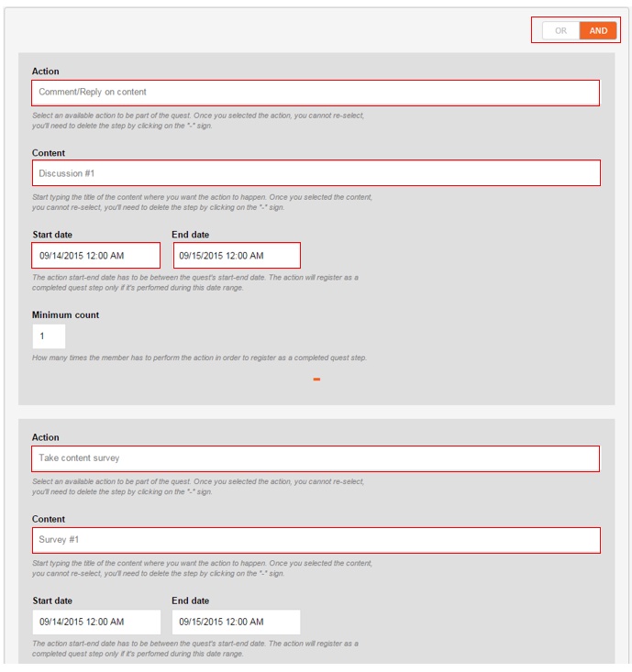Screen dimensions: 632x672
Task: Click the Action label above Comment/Reply on content
Action: [46, 72]
